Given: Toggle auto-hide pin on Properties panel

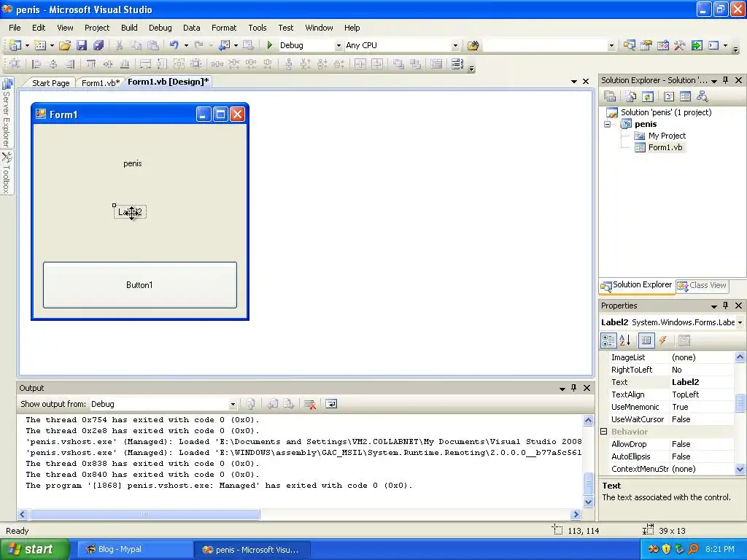Looking at the screenshot, I should [x=726, y=306].
